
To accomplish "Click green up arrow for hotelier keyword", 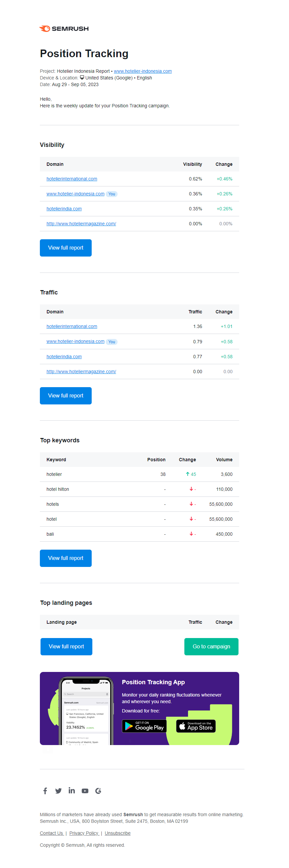I will (188, 474).
